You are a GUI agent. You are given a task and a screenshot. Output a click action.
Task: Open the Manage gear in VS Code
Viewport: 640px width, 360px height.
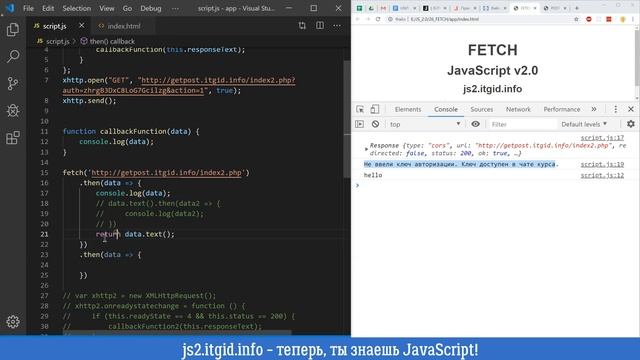pos(13,322)
